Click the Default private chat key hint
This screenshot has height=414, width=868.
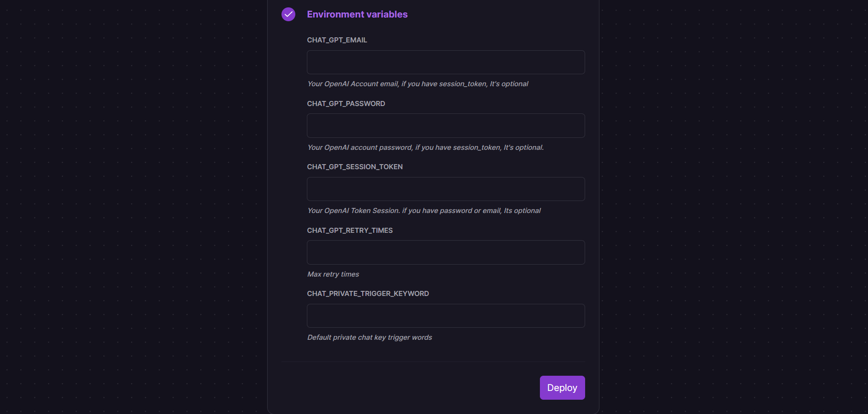370,337
